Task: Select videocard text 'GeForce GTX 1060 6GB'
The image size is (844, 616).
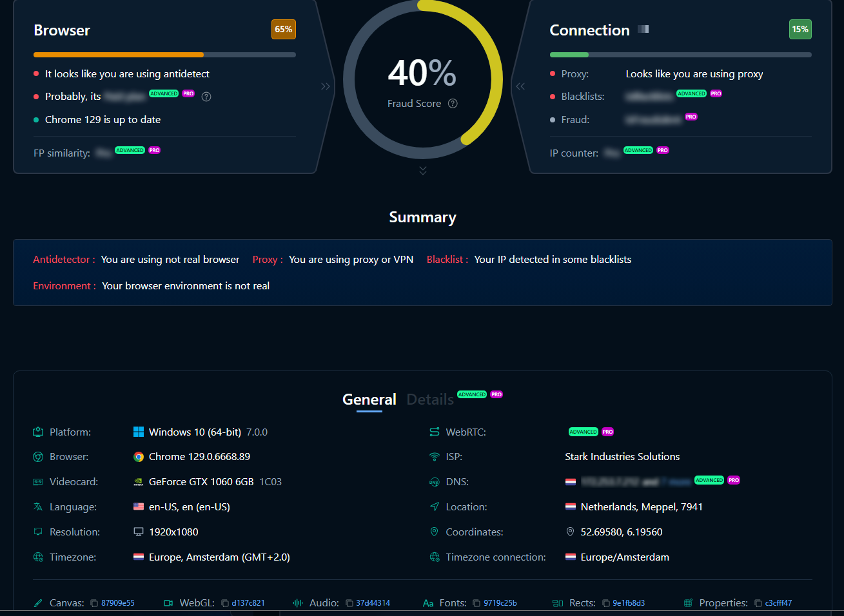Action: 201,482
